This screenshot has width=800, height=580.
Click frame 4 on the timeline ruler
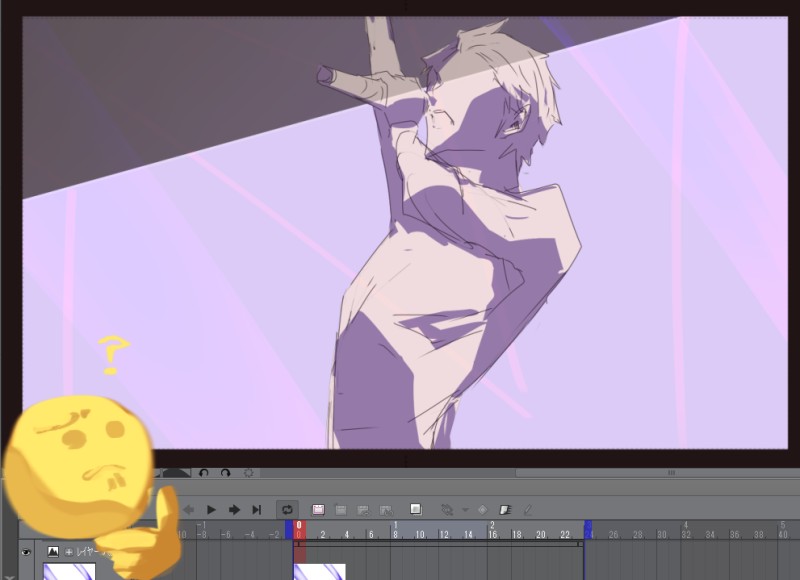[x=347, y=535]
